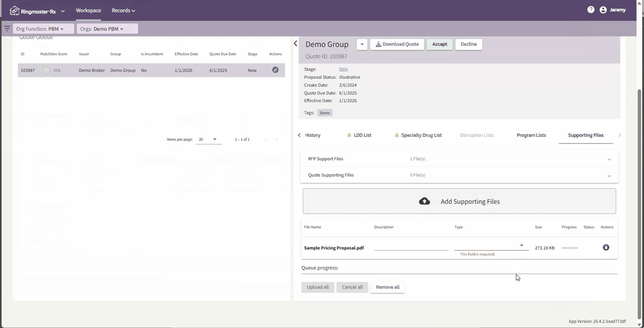
Task: Click the Description input for Sample Pricing Proposal.pdf
Action: [x=411, y=247]
